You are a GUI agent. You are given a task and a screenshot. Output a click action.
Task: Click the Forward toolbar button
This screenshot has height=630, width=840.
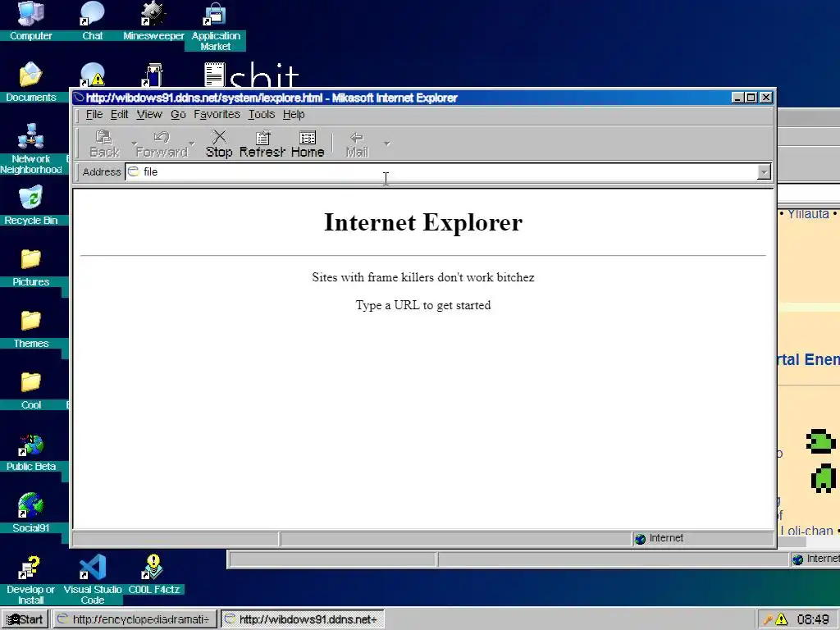pos(162,144)
